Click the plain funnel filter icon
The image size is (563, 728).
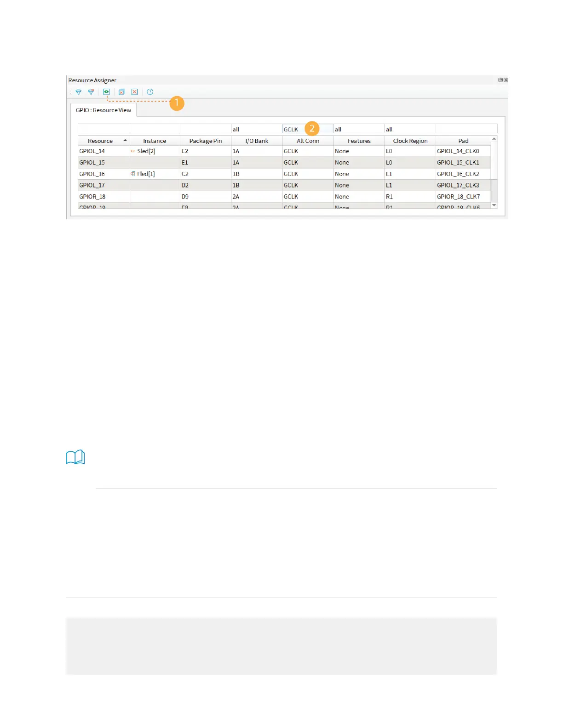79,92
